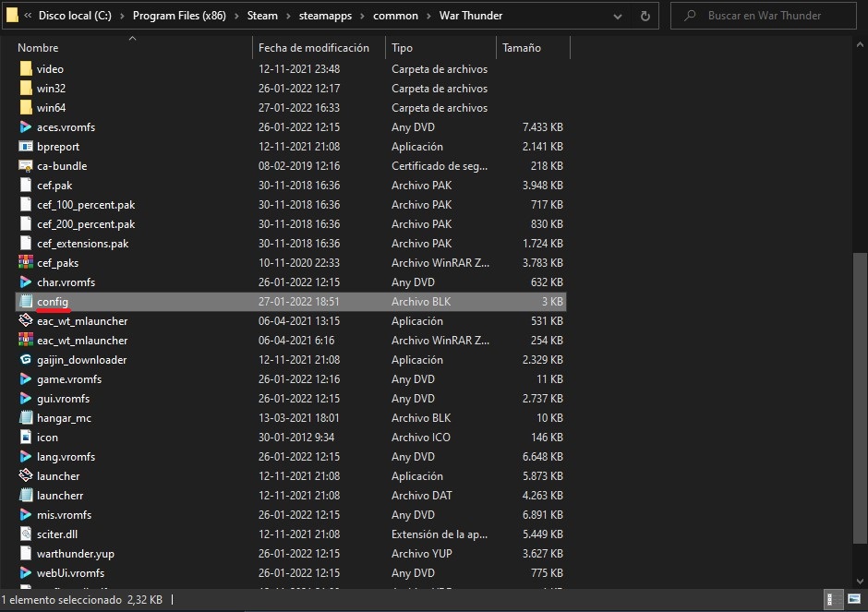
Task: Expand the chevron after steamapps breadcrumb
Action: click(x=362, y=16)
